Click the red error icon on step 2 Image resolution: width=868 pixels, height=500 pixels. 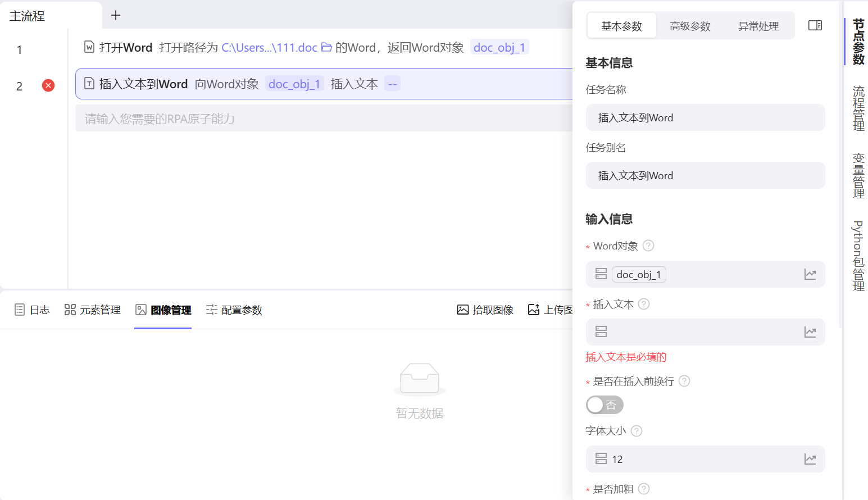(48, 85)
